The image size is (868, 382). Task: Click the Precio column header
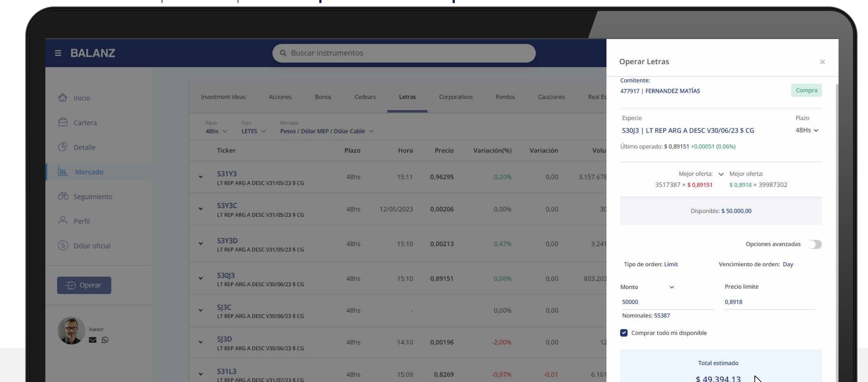point(444,150)
